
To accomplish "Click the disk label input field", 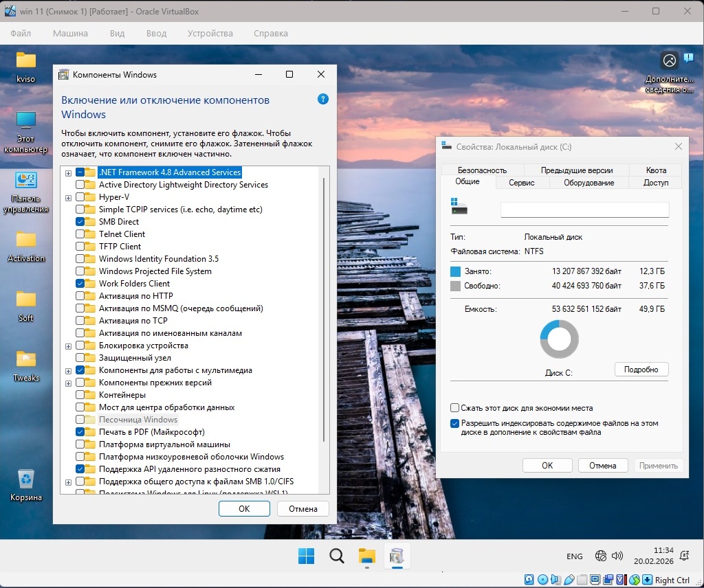I will tap(584, 210).
